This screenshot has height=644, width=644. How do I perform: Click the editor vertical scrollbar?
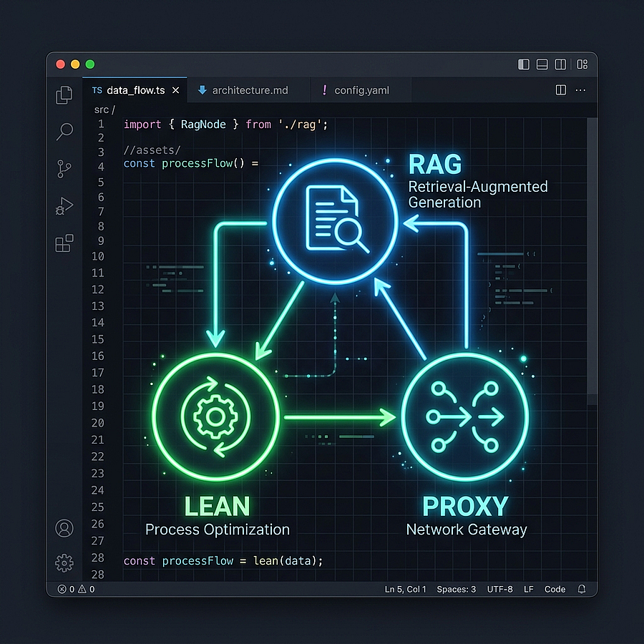592,258
